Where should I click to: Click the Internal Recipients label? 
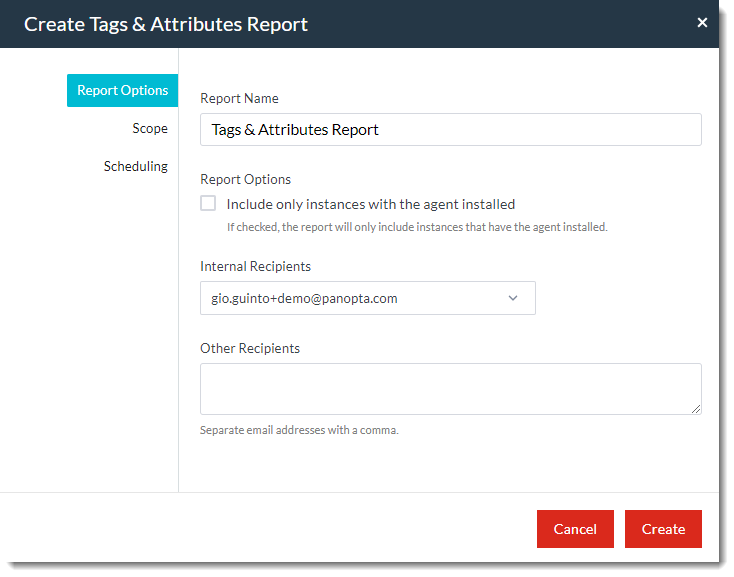click(x=255, y=266)
